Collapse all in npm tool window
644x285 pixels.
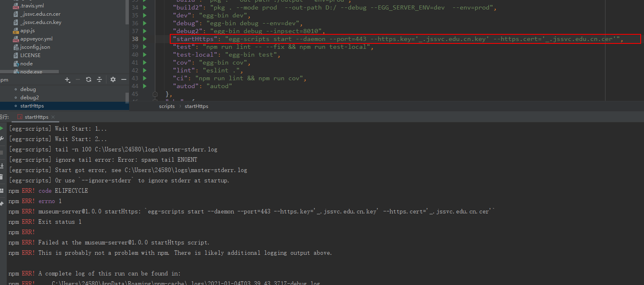[x=99, y=79]
